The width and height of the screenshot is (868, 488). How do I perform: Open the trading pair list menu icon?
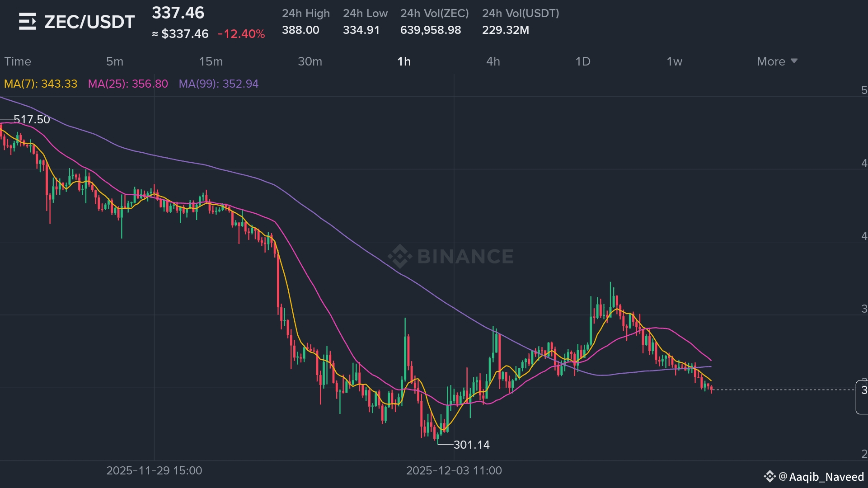point(27,21)
